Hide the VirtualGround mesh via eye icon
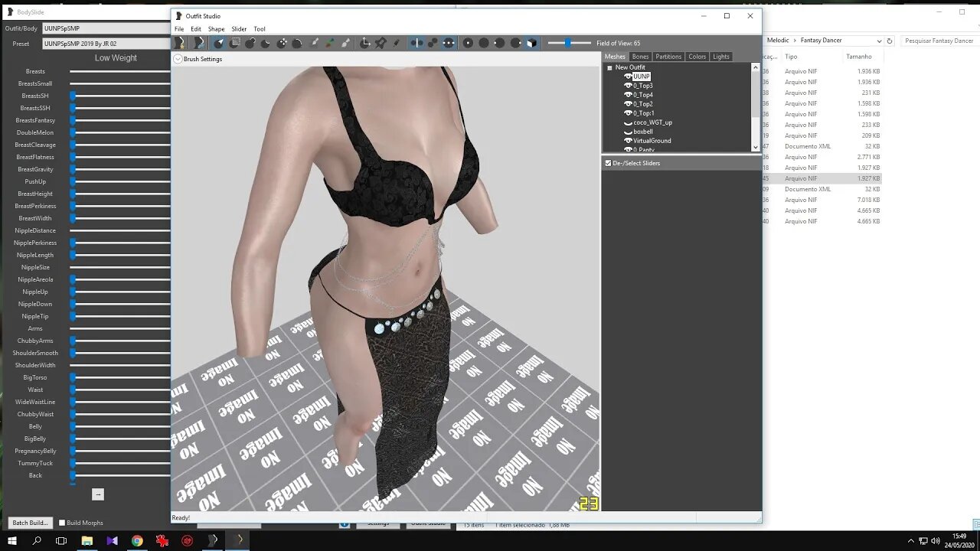This screenshot has height=551, width=980. click(628, 141)
